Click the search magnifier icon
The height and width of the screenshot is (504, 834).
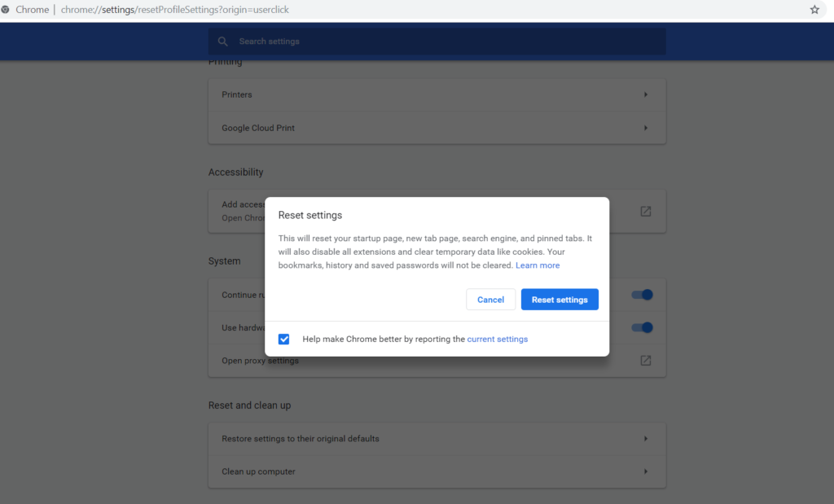coord(223,42)
